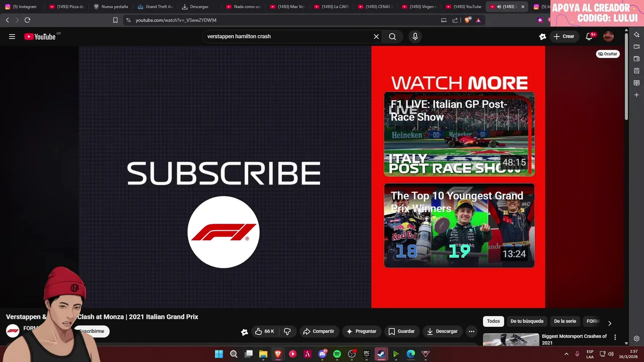Bookmark this page in address bar
Image resolution: width=644 pixels, height=362 pixels.
(x=115, y=20)
